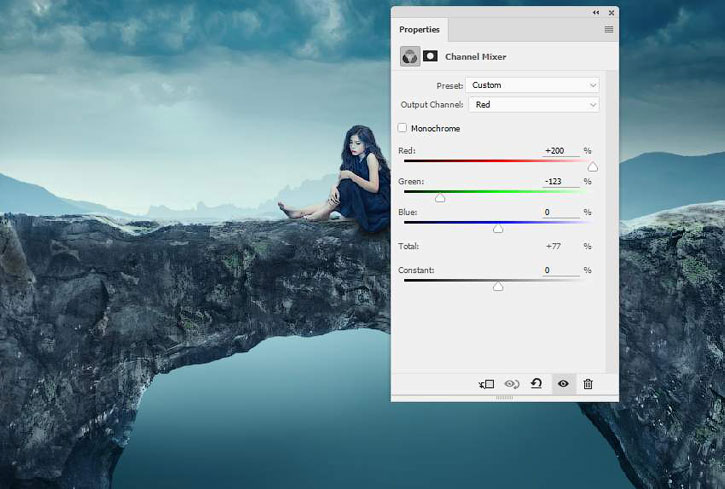The image size is (725, 489).
Task: Click the Green channel slider handle
Action: (440, 198)
